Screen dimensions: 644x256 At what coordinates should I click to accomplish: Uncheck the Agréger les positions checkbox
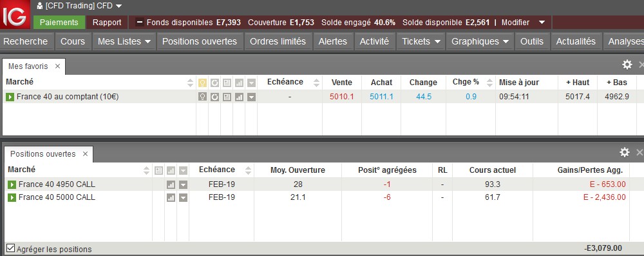[x=10, y=248]
